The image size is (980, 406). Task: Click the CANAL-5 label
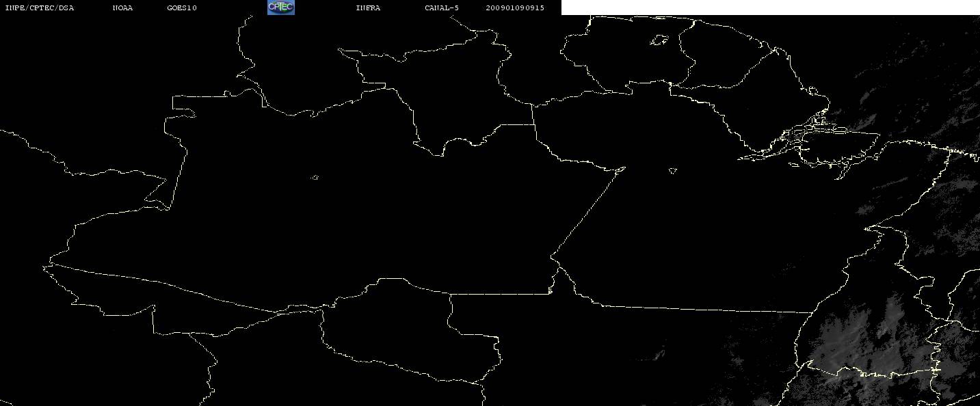(442, 8)
